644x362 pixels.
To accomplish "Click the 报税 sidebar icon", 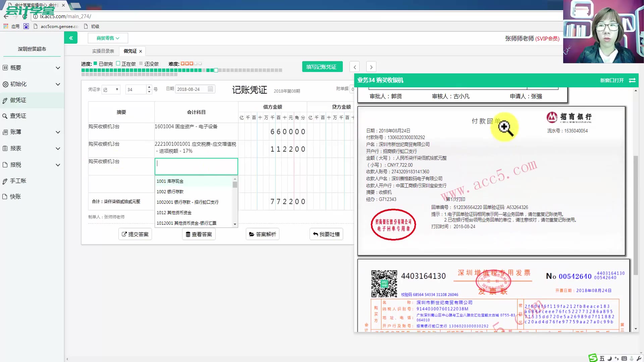I will click(15, 165).
